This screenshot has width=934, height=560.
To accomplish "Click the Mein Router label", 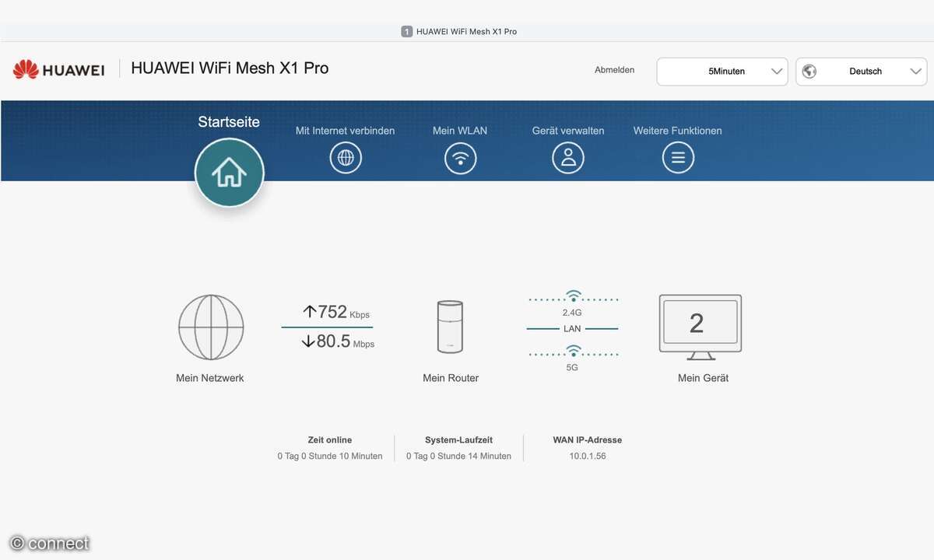I will (x=451, y=378).
